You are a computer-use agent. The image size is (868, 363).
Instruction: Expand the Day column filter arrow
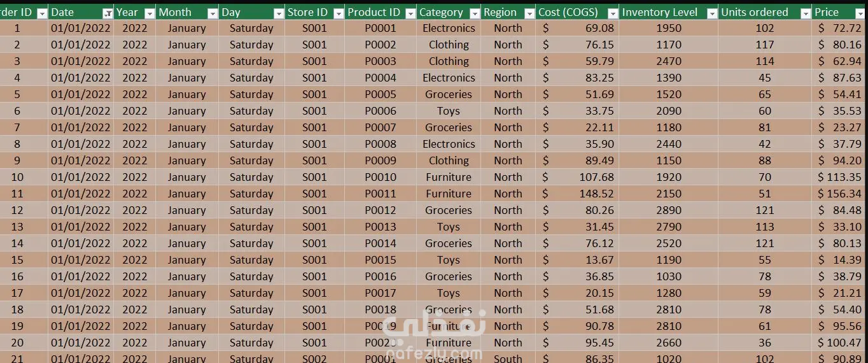(x=278, y=13)
